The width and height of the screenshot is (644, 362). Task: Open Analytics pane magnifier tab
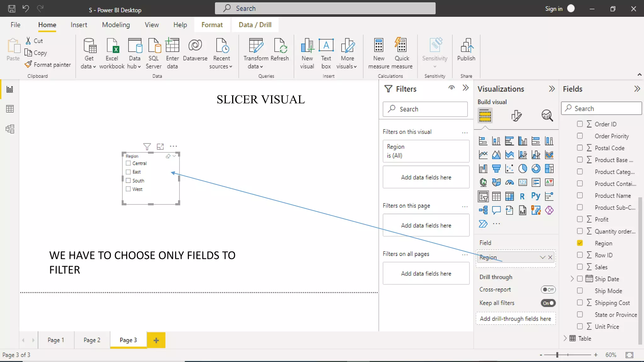pyautogui.click(x=547, y=116)
